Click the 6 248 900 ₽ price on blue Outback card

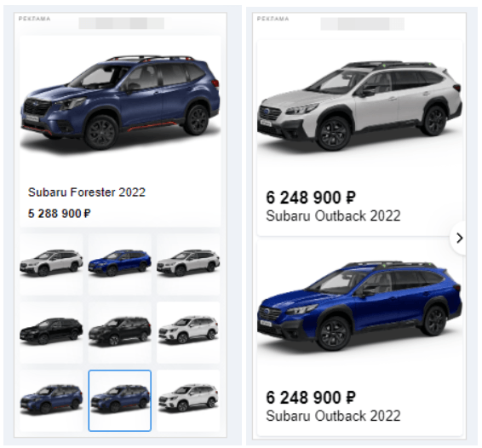pos(311,397)
